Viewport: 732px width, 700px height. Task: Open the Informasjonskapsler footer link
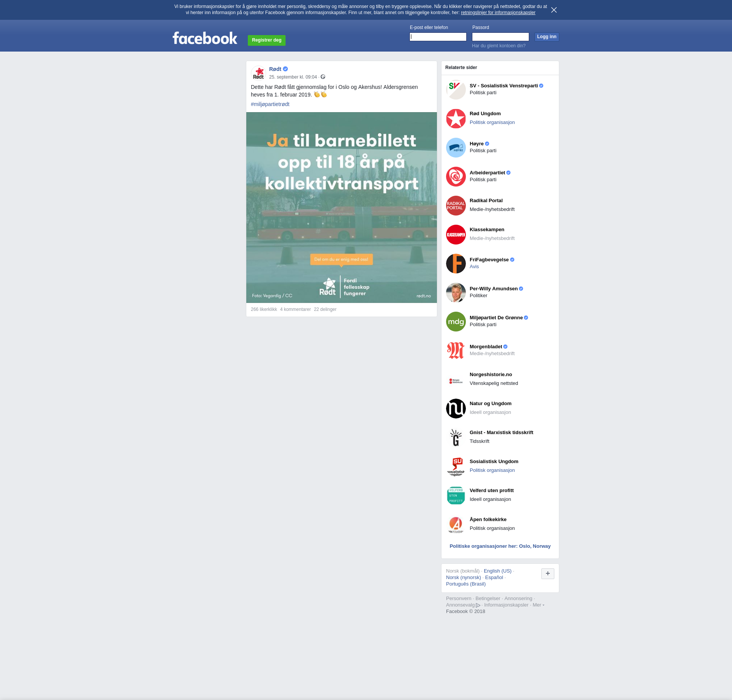pyautogui.click(x=506, y=605)
